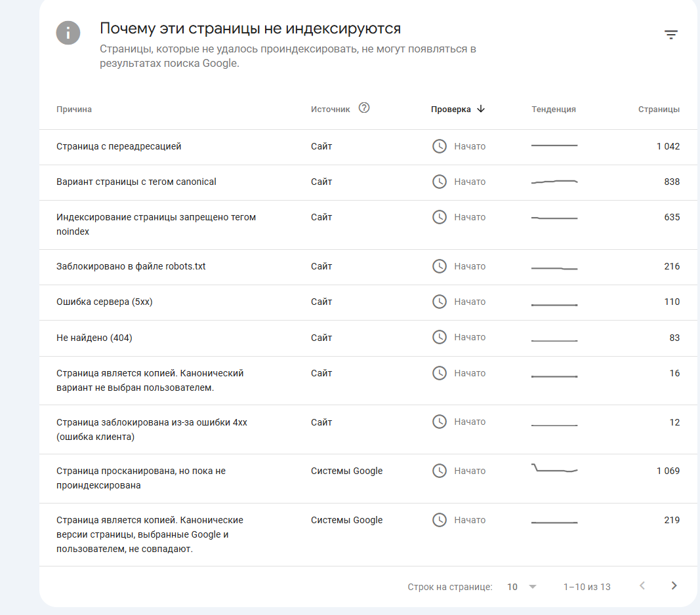Image resolution: width=700 pixels, height=615 pixels.
Task: Open rows-per-page dropdown showing 10
Action: (x=522, y=587)
